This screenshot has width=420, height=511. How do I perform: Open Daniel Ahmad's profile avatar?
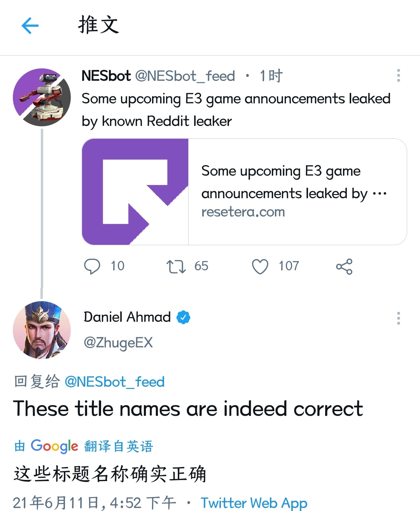click(42, 330)
